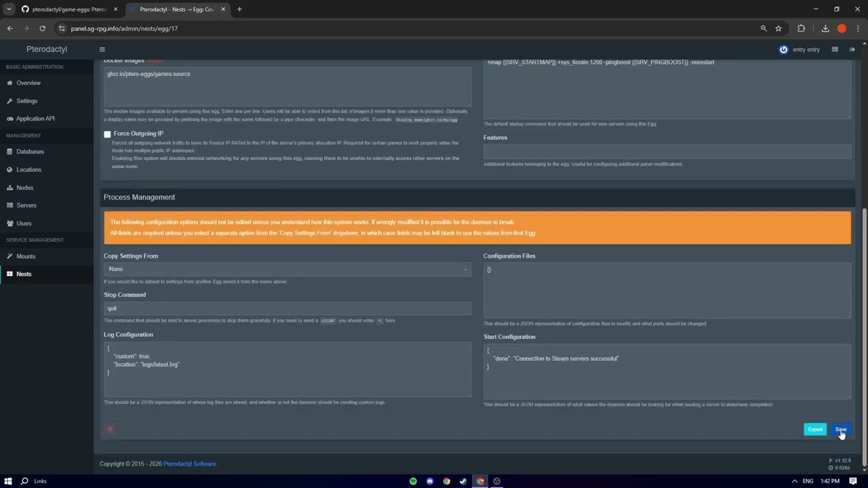Reload the browser page
This screenshot has width=868, height=488.
(x=42, y=28)
